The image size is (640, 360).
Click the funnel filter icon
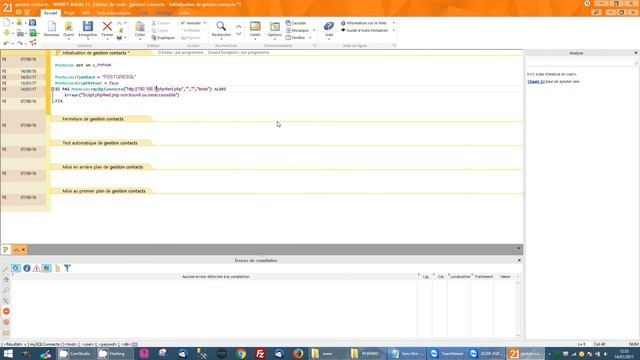[67, 268]
